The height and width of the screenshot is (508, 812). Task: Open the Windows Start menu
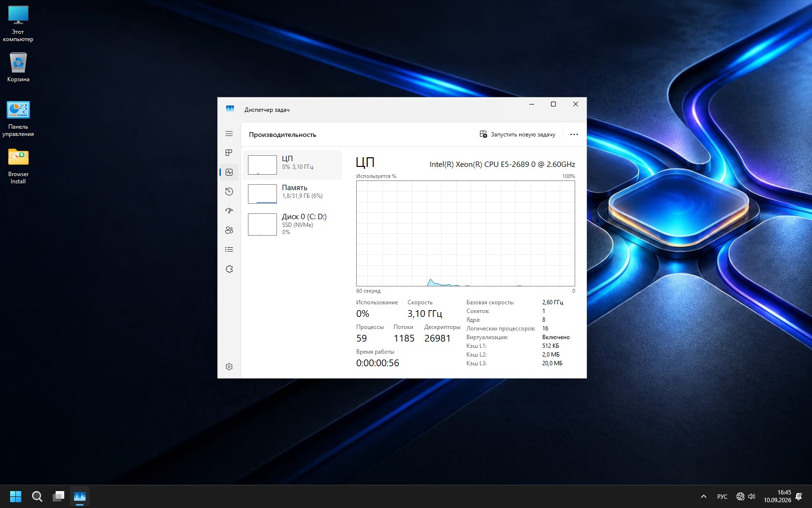[x=16, y=496]
